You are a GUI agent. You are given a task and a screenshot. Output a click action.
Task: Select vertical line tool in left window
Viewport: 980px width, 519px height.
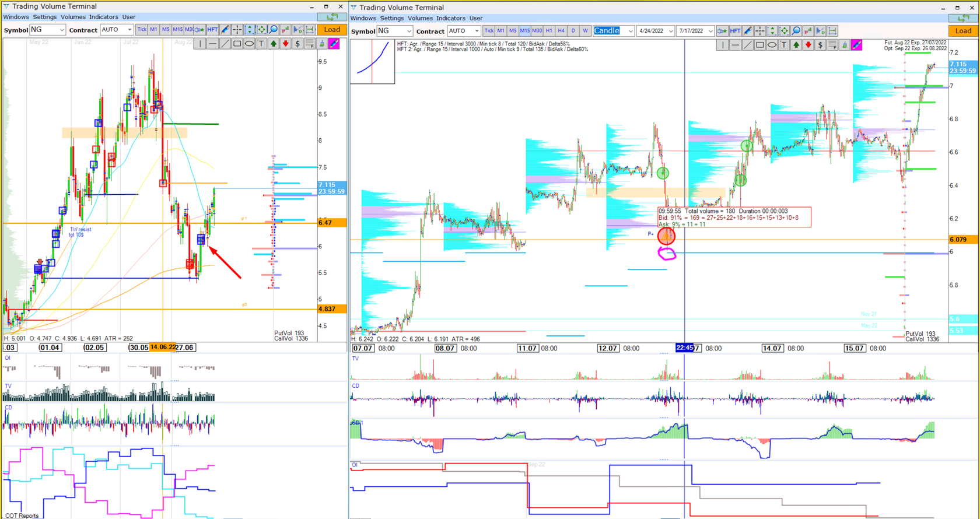pyautogui.click(x=200, y=44)
